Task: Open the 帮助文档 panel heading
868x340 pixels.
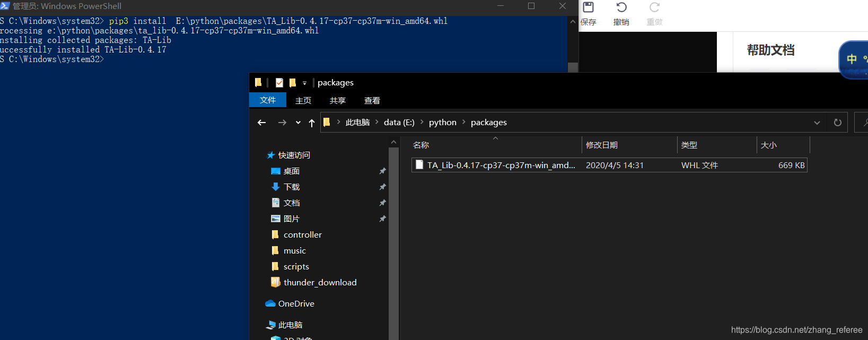Action: tap(770, 50)
